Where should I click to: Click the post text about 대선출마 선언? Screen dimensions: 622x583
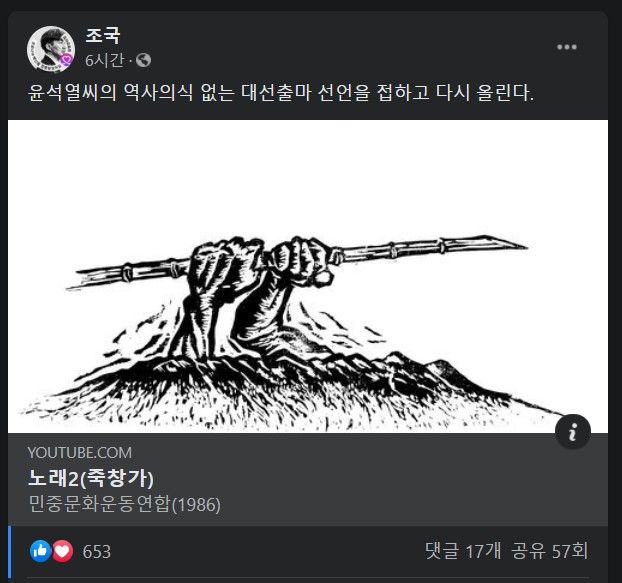tap(281, 92)
